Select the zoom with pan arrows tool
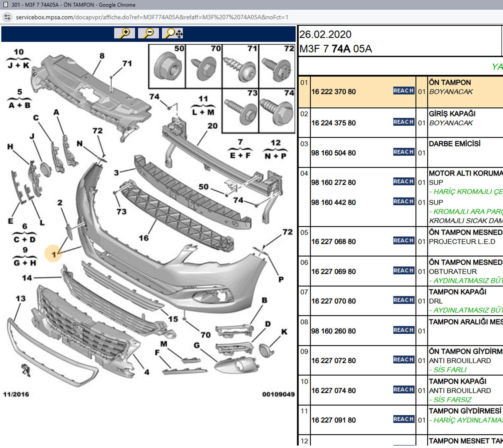 [x=173, y=33]
